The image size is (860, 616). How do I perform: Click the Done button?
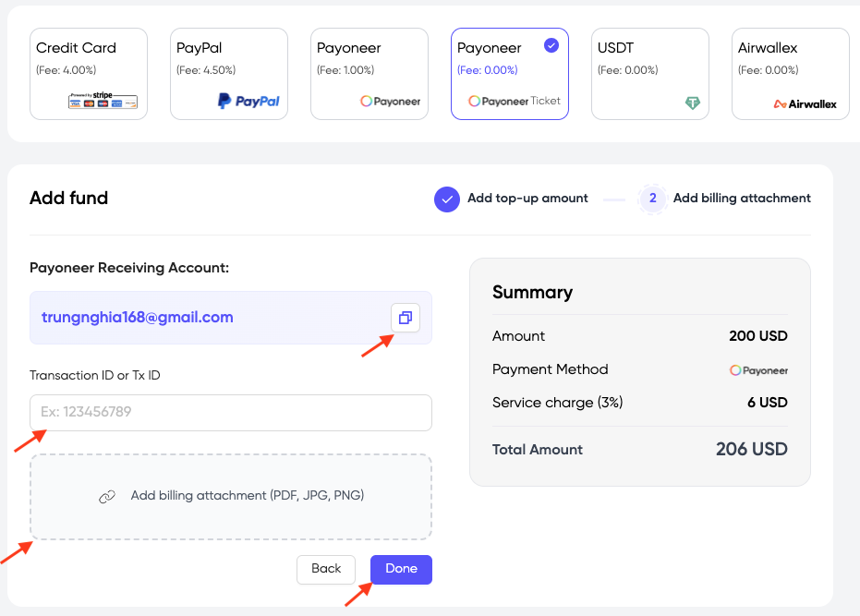(x=401, y=569)
